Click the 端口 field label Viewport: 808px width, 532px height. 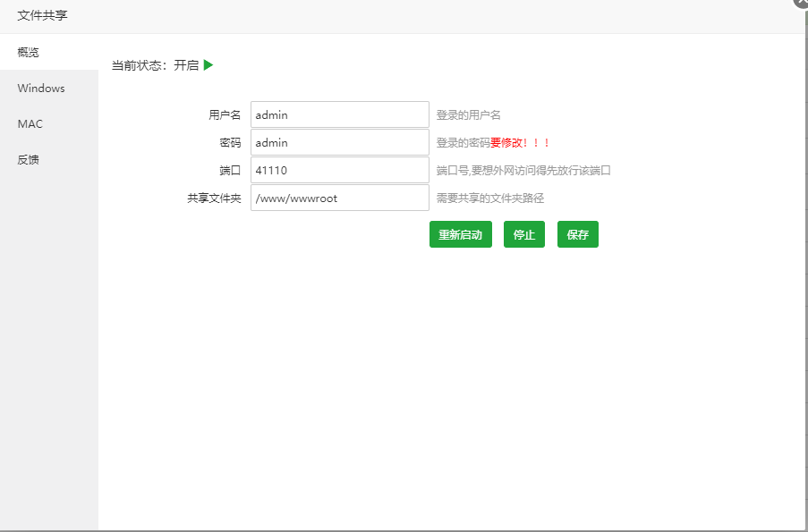(230, 171)
